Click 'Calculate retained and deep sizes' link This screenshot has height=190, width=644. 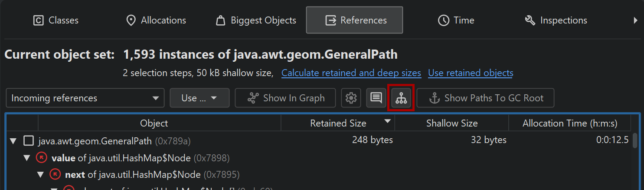click(351, 73)
